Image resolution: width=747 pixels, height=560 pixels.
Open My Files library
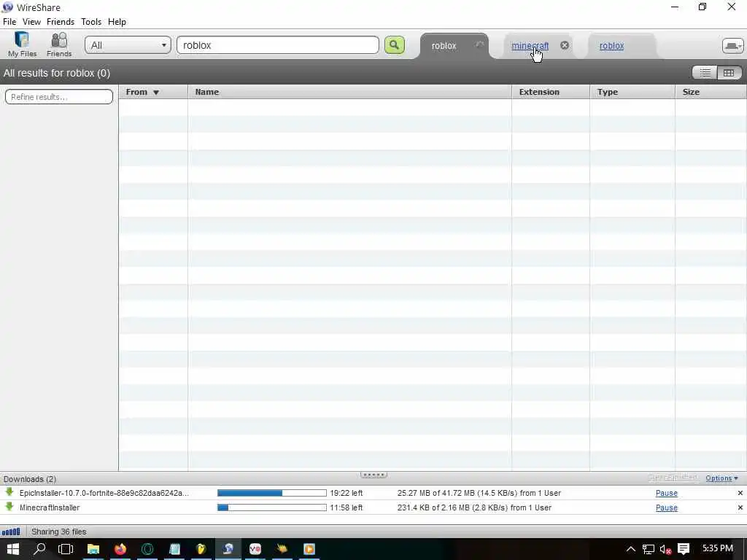pos(22,44)
